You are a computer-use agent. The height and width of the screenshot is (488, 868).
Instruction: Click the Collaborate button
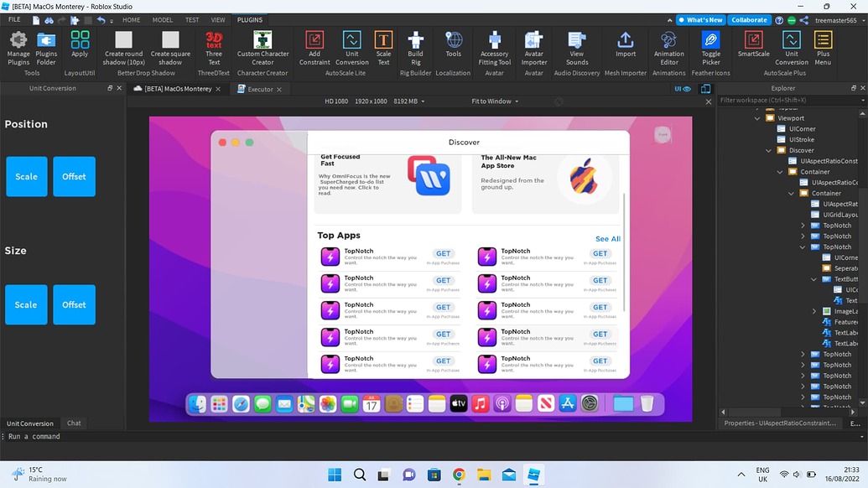click(749, 20)
